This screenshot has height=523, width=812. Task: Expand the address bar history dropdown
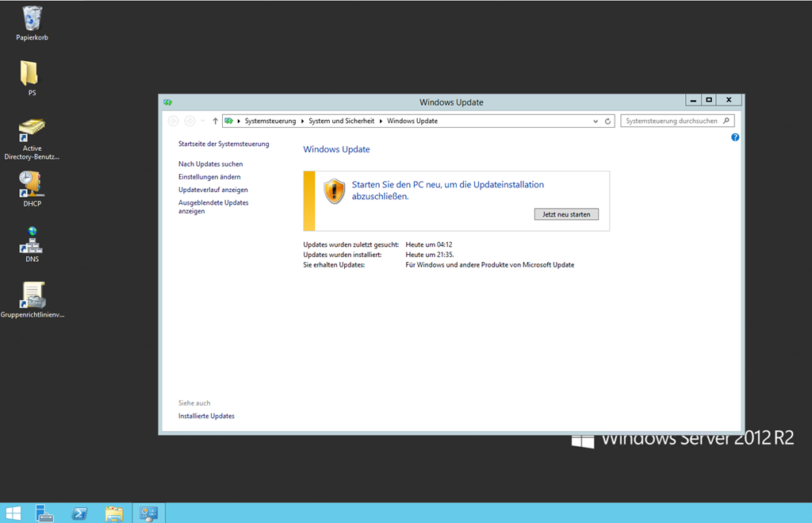click(x=596, y=121)
